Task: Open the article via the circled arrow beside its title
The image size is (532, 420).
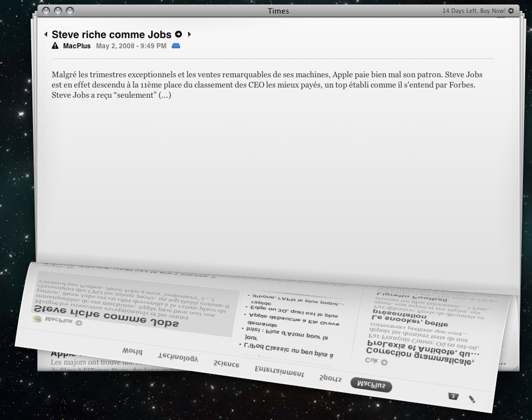Action: (178, 34)
